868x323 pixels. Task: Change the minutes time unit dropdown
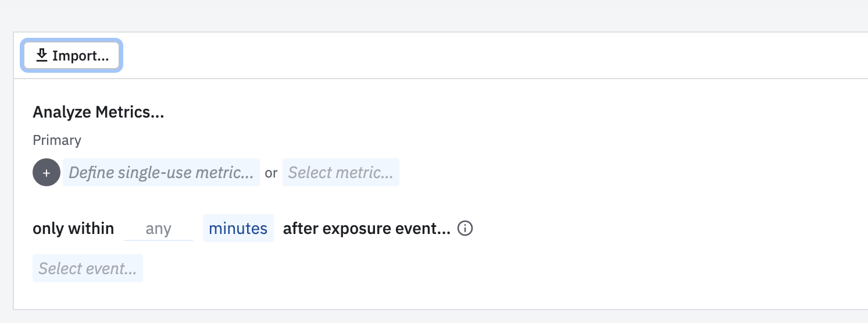(238, 228)
